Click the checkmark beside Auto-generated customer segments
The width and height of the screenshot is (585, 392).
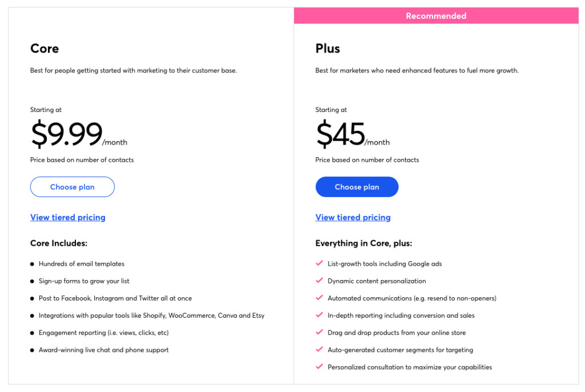319,349
